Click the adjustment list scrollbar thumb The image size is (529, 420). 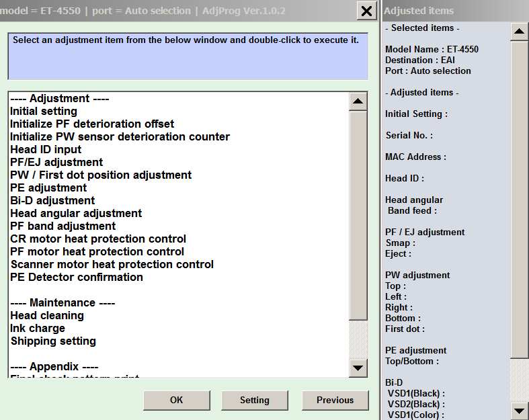(358, 216)
